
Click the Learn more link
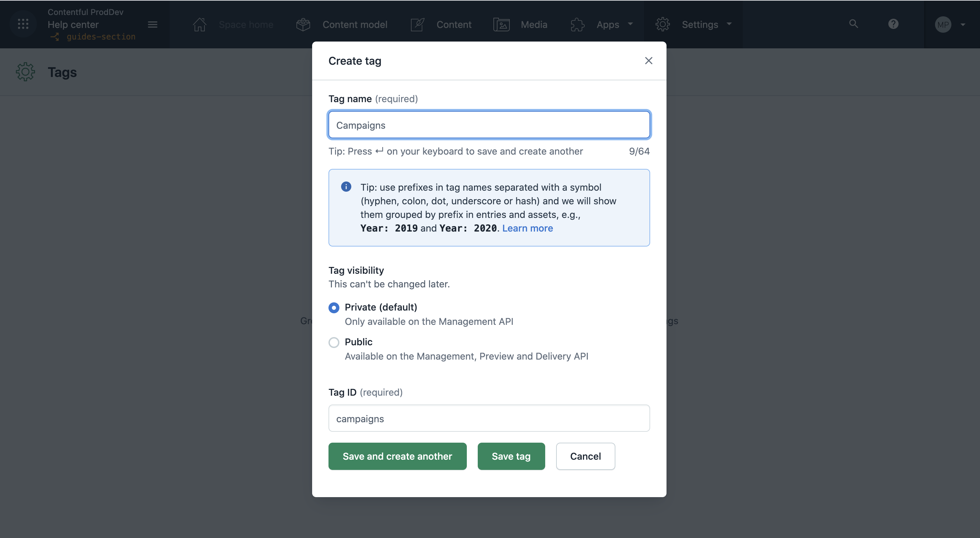[527, 227]
